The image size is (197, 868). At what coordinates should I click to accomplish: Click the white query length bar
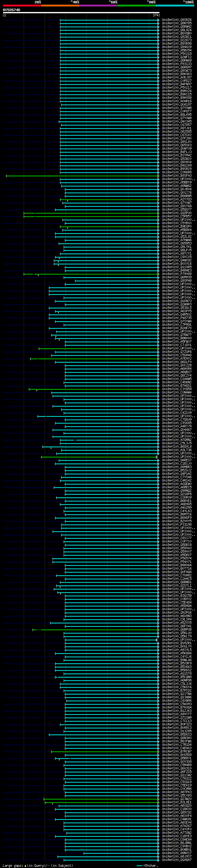(x=81, y=12)
